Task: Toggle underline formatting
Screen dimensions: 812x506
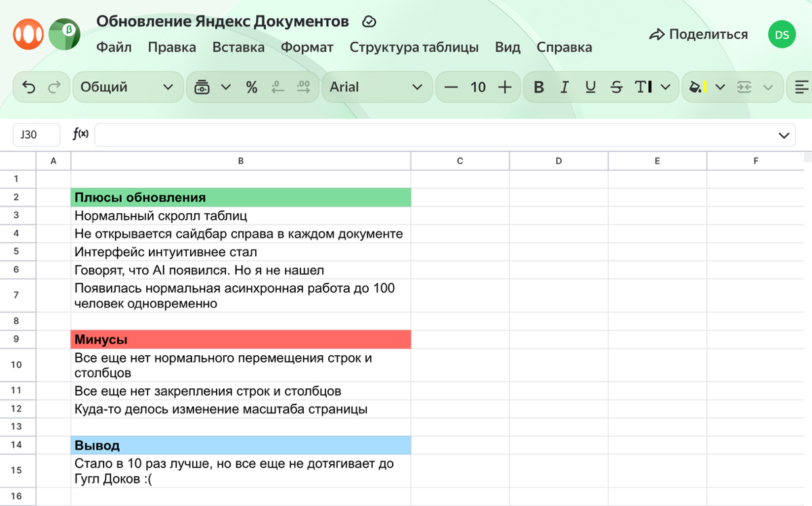Action: coord(590,87)
